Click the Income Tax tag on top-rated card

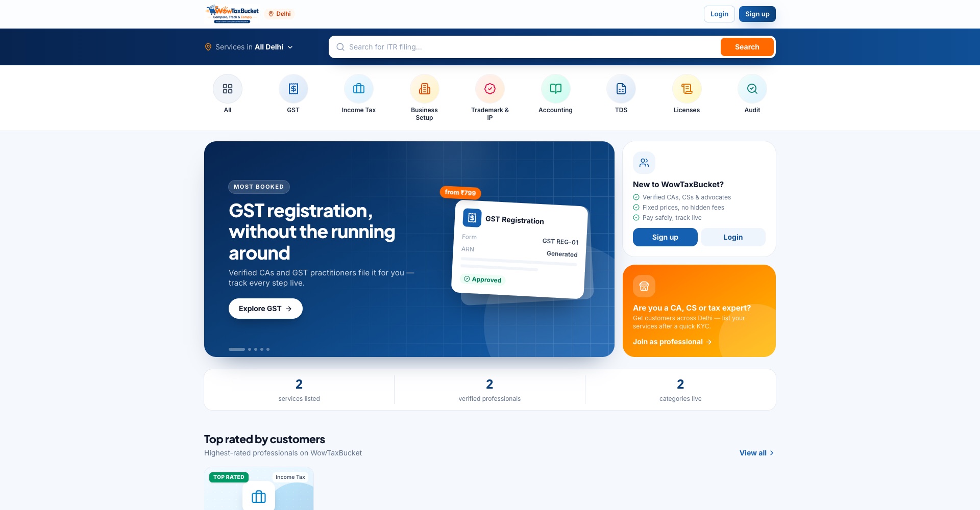(x=290, y=477)
